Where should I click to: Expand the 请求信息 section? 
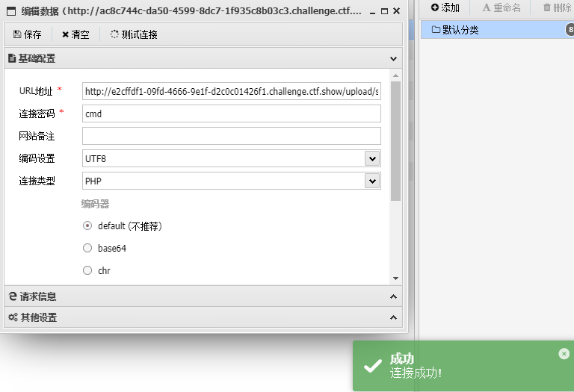(x=203, y=296)
